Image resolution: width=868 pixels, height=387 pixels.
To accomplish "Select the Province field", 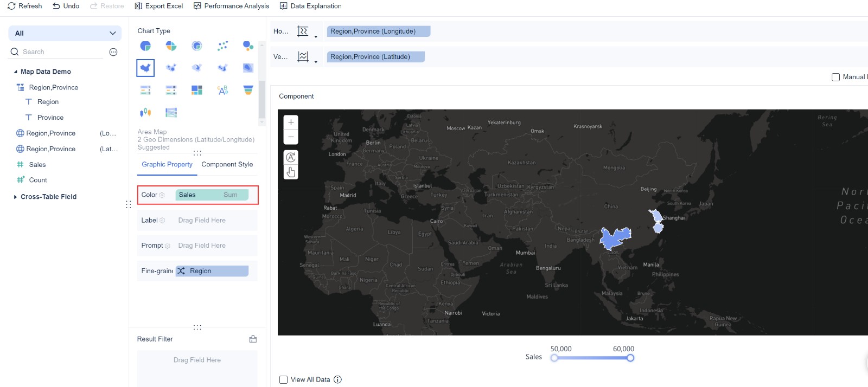I will click(x=50, y=118).
